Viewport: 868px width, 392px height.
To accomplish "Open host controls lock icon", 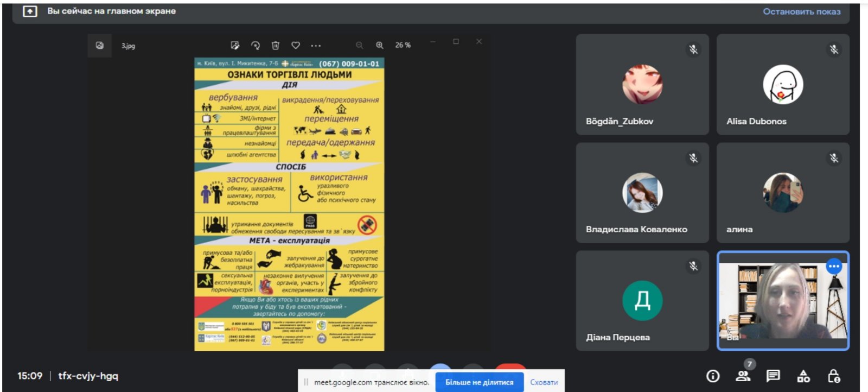I will point(834,376).
